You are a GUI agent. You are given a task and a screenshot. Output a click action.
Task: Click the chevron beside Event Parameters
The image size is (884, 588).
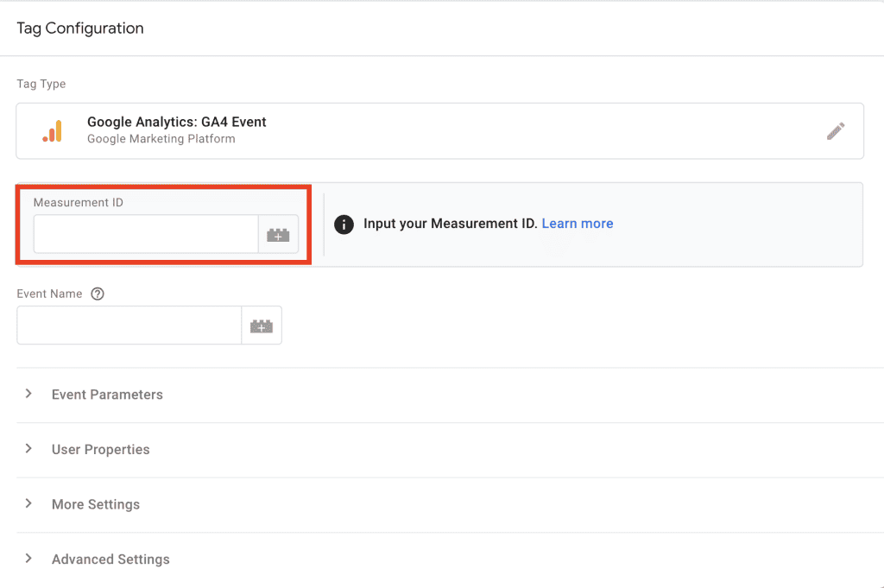pos(28,395)
